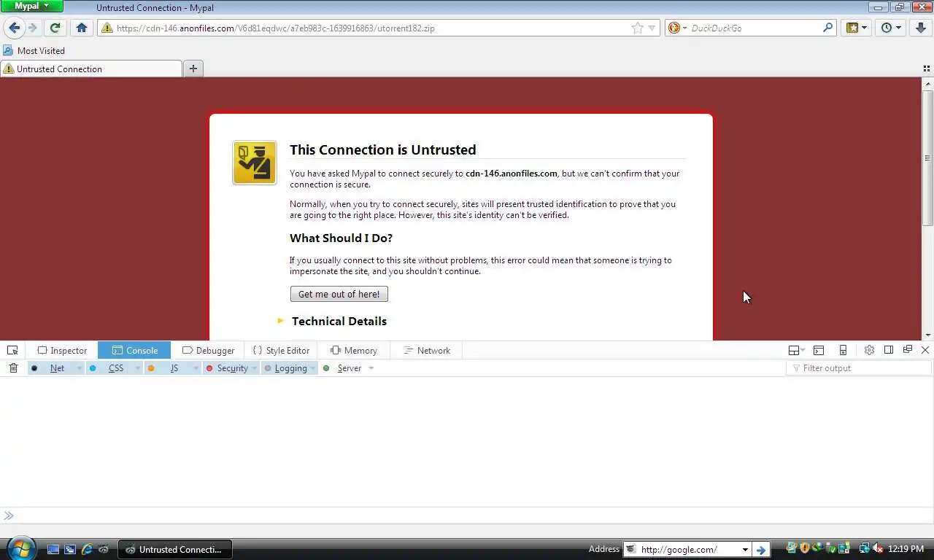Click the Untrusted Connection taskbar button
The image size is (934, 560).
(x=175, y=549)
